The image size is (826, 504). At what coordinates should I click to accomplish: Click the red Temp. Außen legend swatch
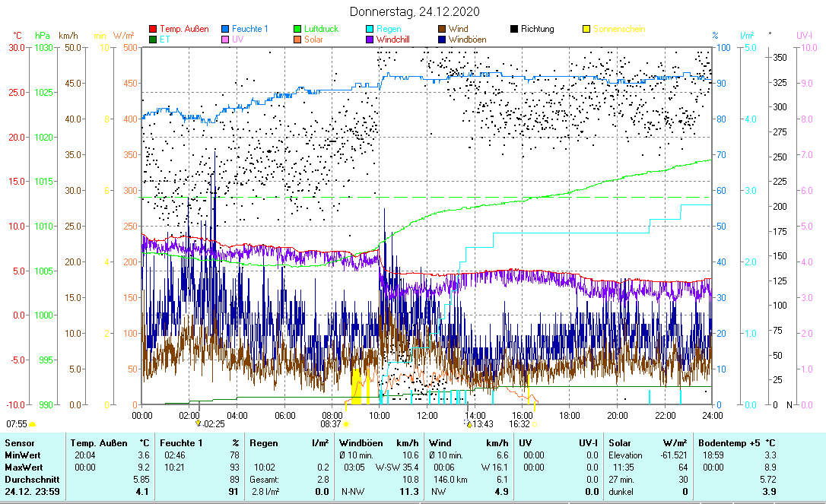[x=153, y=30]
